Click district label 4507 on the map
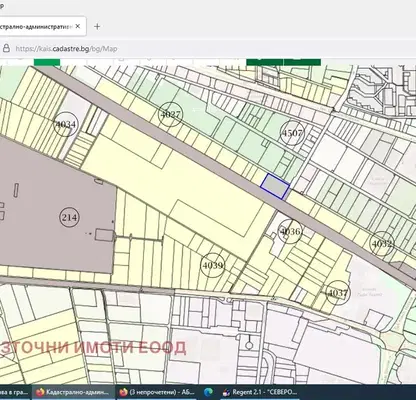 click(292, 133)
